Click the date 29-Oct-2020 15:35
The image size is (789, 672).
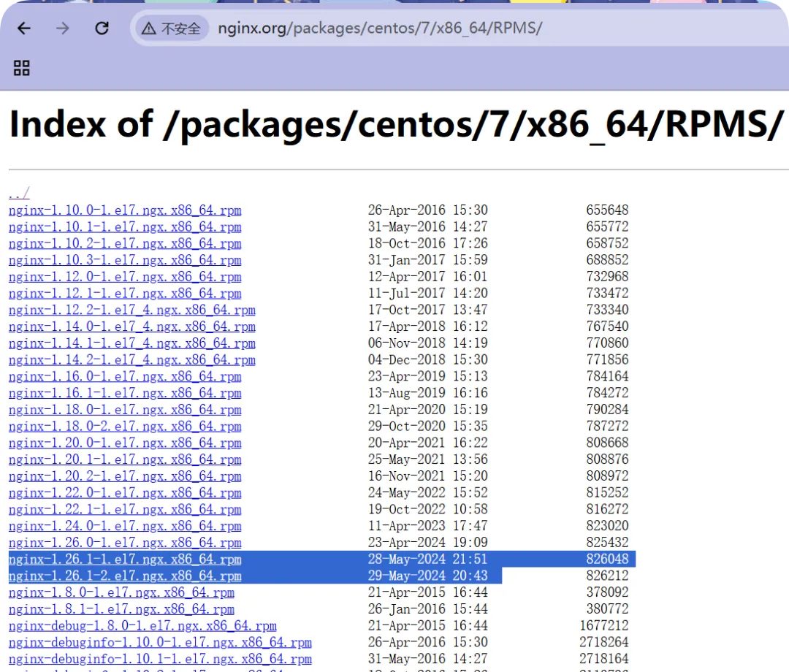coord(427,426)
